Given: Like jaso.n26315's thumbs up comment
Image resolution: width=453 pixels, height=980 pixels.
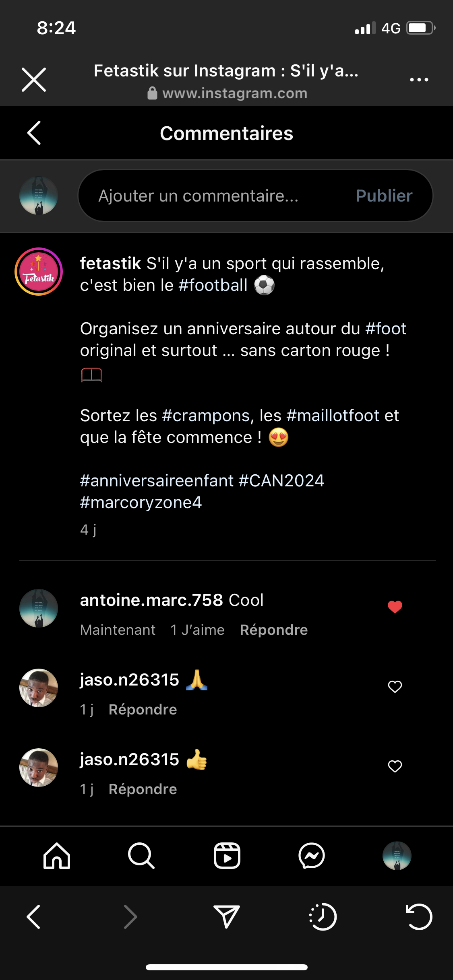Looking at the screenshot, I should coord(395,766).
